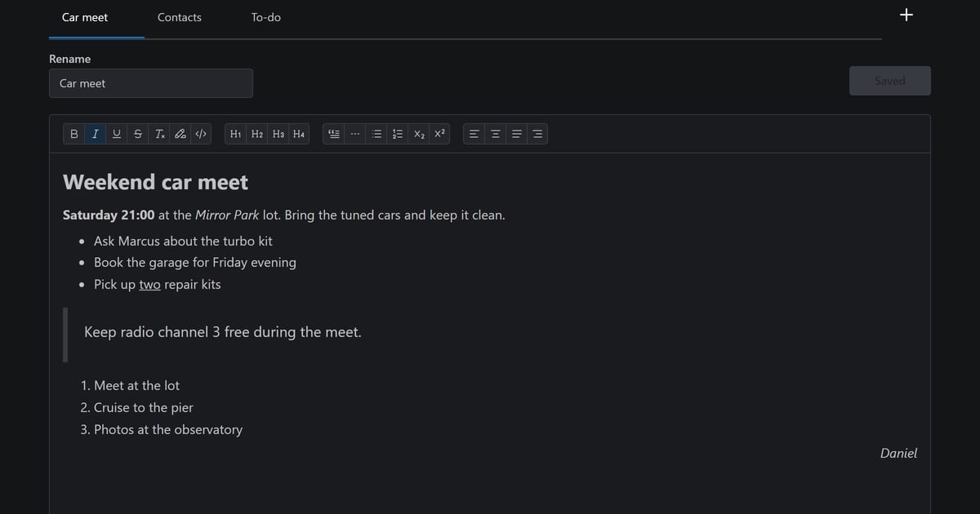The width and height of the screenshot is (980, 514).
Task: Turn off the active italic formatting button
Action: pyautogui.click(x=96, y=134)
